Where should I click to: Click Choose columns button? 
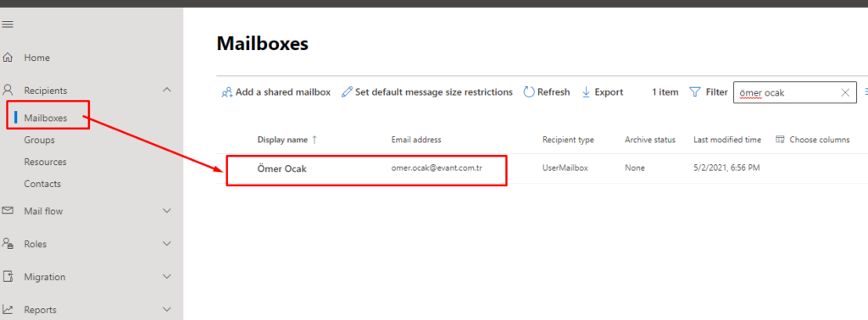coord(813,140)
